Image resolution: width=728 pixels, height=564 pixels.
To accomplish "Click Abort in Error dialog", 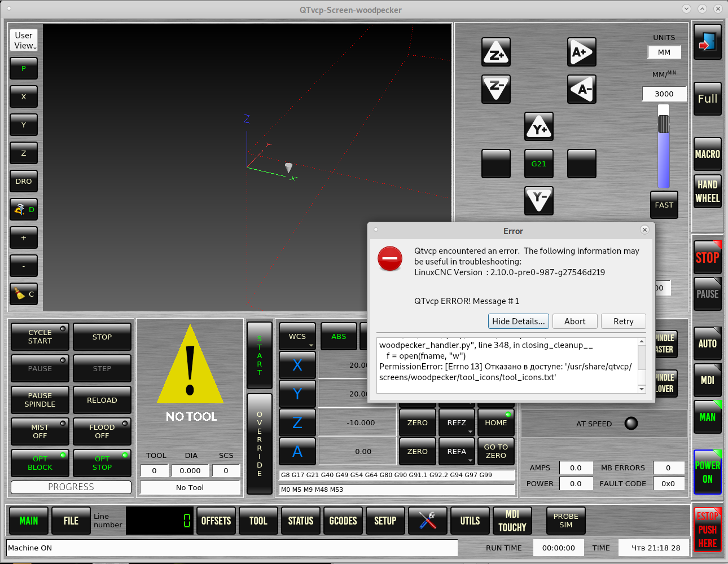I will tap(575, 321).
